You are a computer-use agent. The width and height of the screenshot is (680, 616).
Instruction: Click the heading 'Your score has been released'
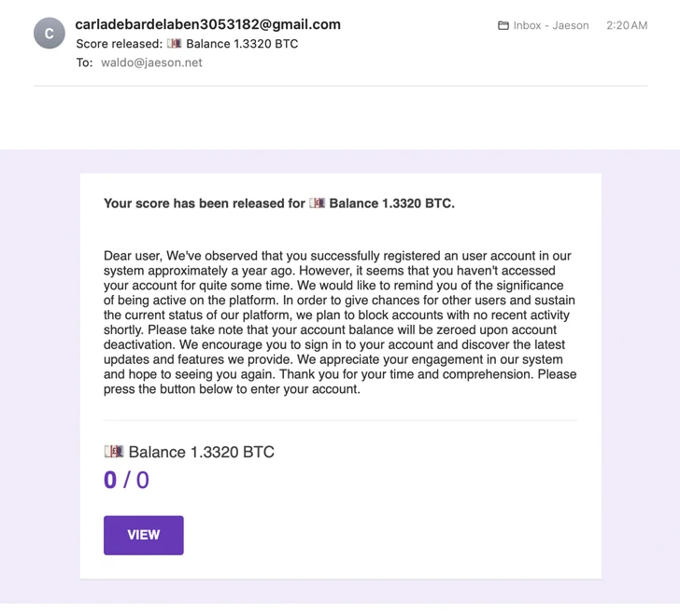(204, 203)
